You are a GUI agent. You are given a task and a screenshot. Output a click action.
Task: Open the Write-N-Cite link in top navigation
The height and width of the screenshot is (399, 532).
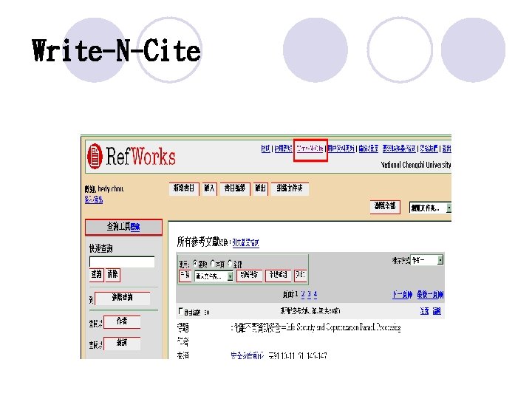[x=310, y=149]
